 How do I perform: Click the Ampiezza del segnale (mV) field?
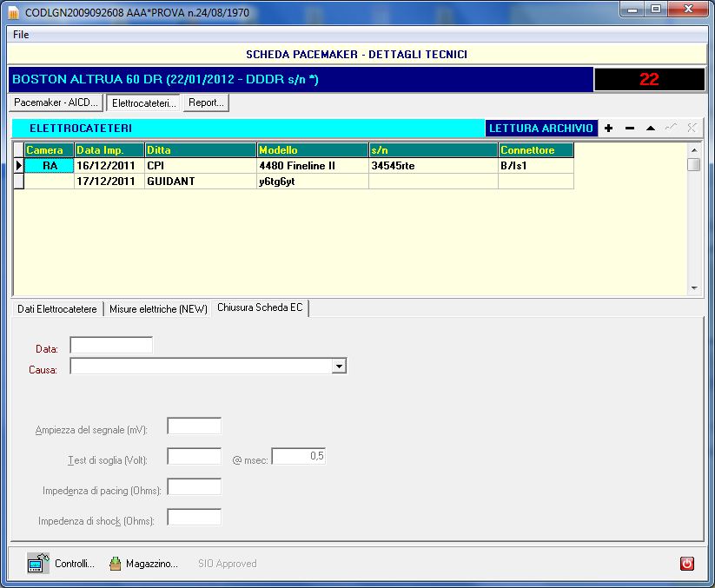point(195,426)
